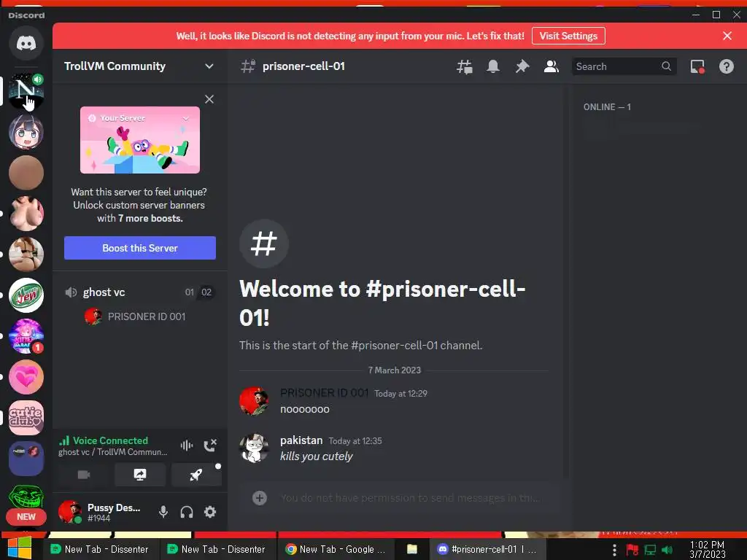Screen dimensions: 747x560
Task: Open tray overflow three-dots menu
Action: (x=614, y=550)
